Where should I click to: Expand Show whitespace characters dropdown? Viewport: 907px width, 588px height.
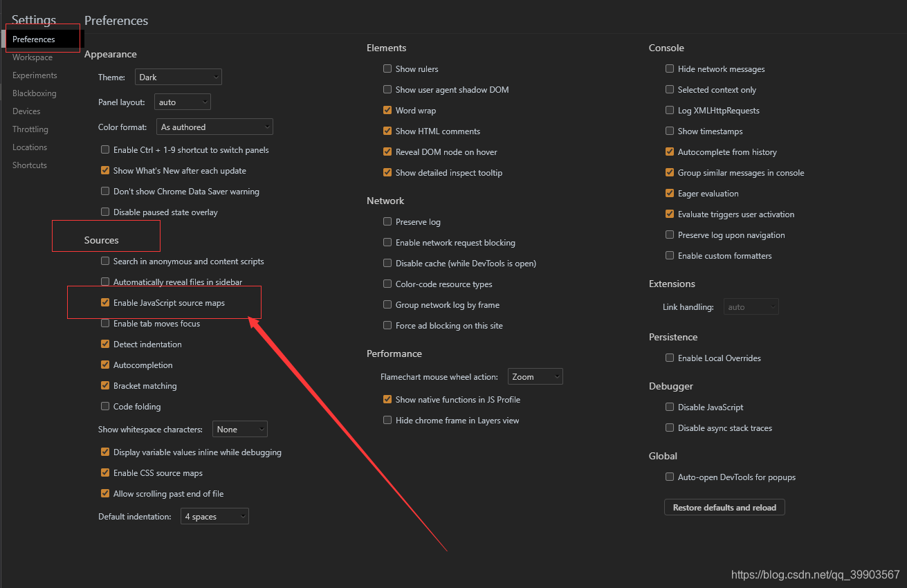(240, 429)
